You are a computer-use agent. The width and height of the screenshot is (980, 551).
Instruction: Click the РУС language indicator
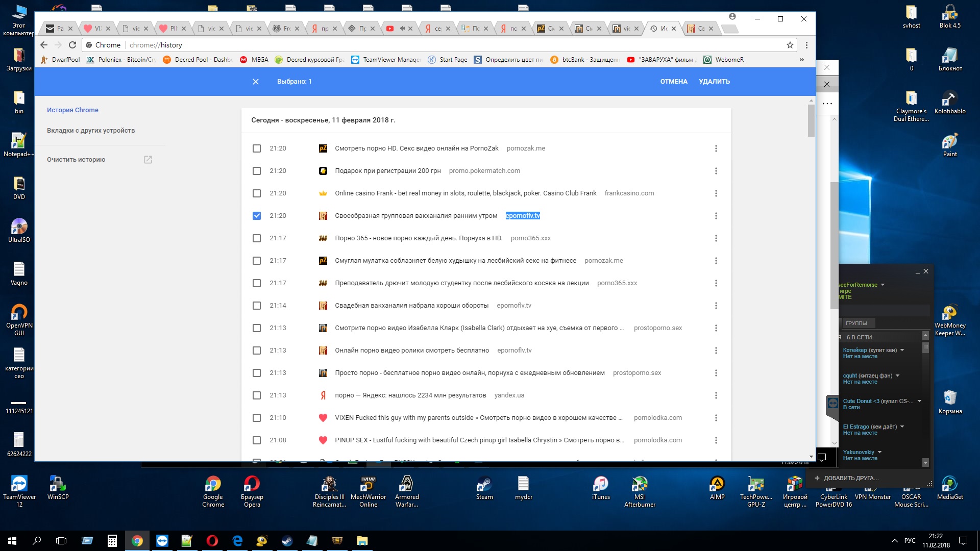tap(910, 541)
